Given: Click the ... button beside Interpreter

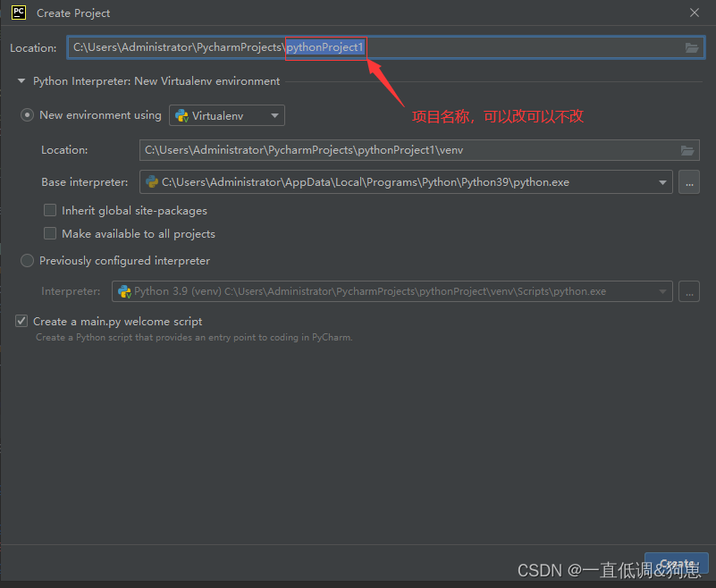Looking at the screenshot, I should click(x=688, y=291).
